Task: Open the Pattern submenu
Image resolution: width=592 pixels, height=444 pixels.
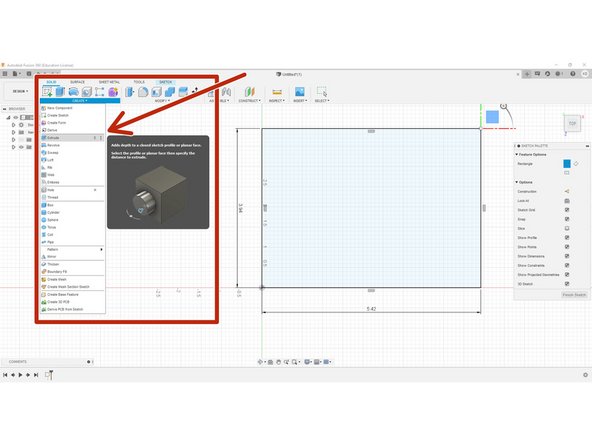Action: coord(72,250)
